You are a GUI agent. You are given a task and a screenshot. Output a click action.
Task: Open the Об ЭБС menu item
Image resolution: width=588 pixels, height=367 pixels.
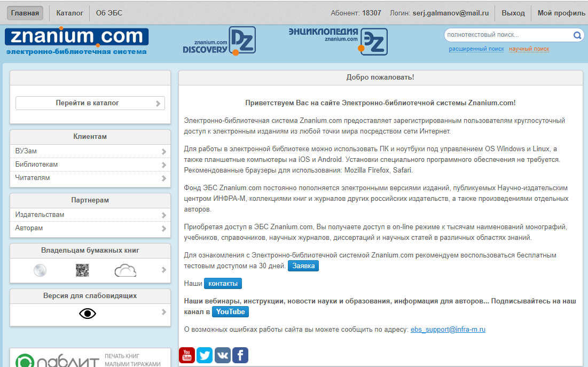click(109, 13)
